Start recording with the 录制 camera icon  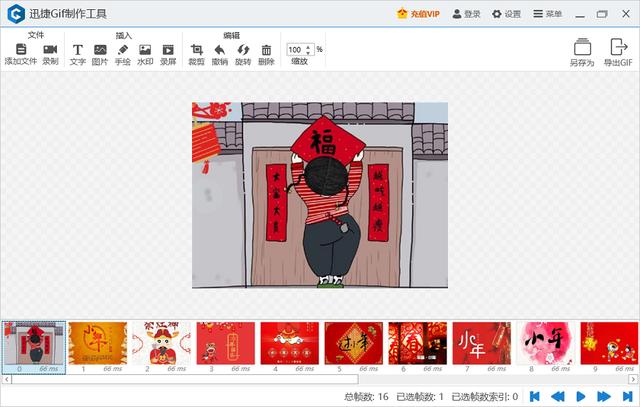pos(50,50)
